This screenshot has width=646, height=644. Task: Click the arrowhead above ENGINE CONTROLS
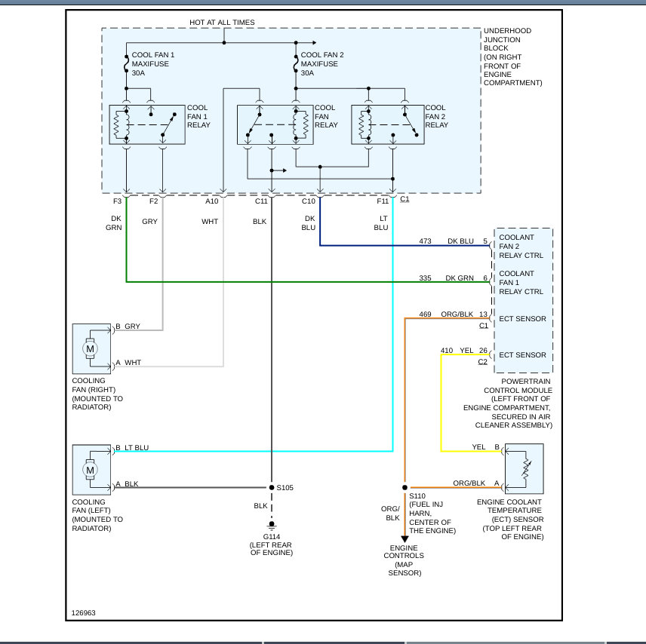[x=405, y=539]
